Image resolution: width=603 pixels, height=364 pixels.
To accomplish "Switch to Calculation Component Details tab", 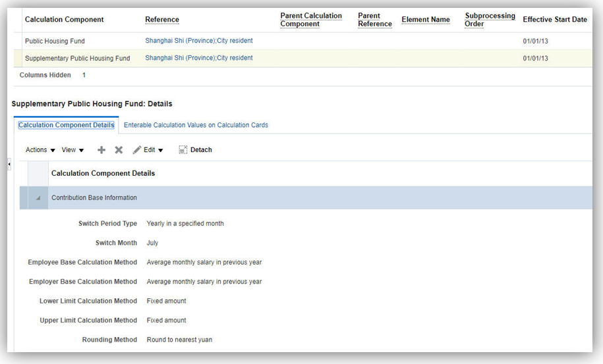I will point(66,125).
